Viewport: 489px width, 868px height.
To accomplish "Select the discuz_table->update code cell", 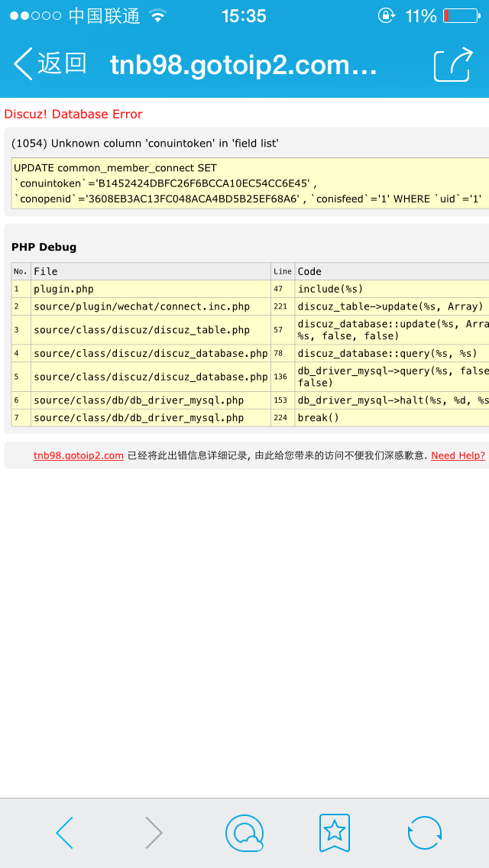I will (392, 306).
